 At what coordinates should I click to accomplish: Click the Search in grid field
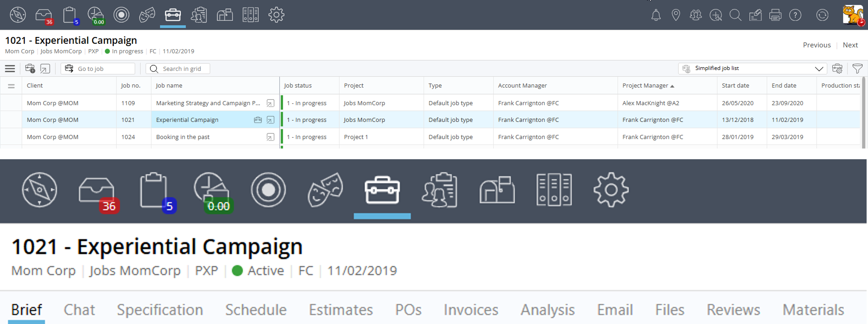click(x=182, y=69)
